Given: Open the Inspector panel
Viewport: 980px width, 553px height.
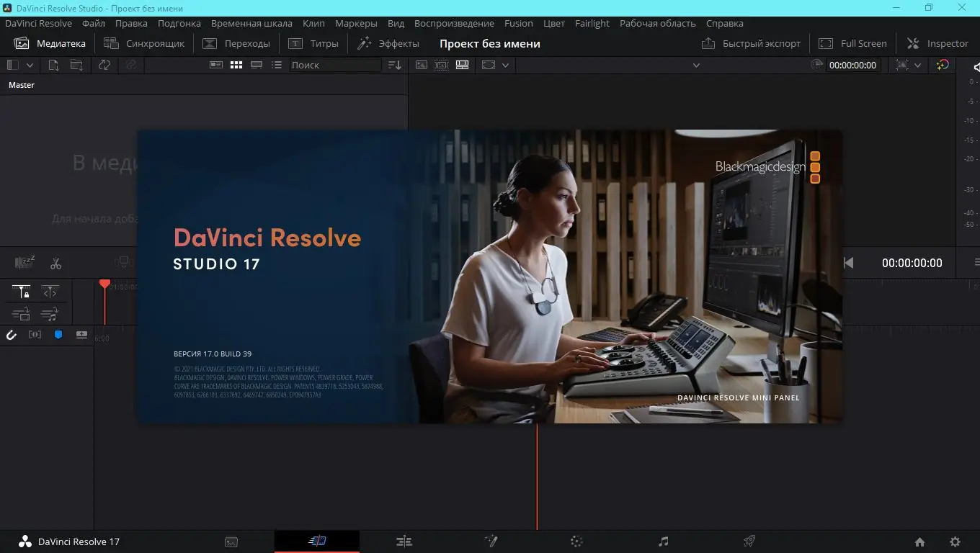Looking at the screenshot, I should click(937, 43).
